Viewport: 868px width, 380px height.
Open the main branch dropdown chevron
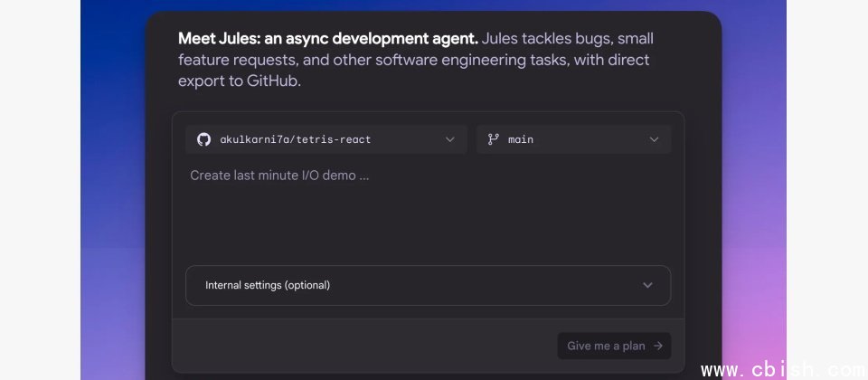655,139
